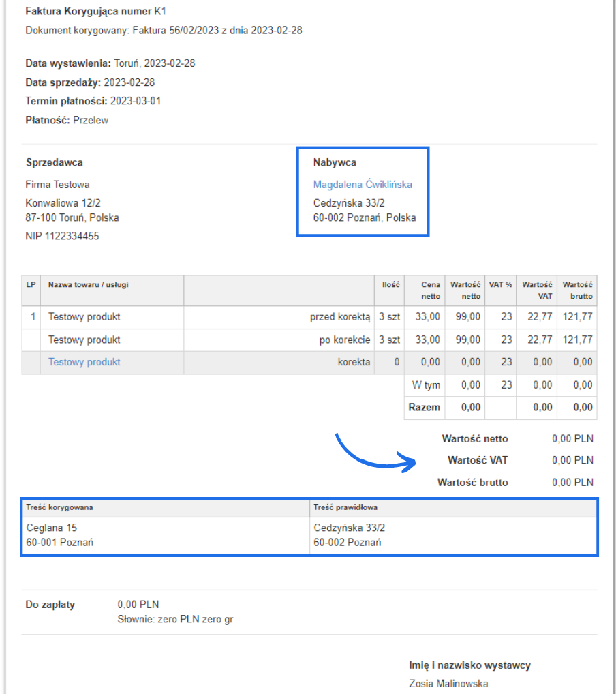Click the VAT % column header
Image resolution: width=616 pixels, height=694 pixels.
[500, 285]
